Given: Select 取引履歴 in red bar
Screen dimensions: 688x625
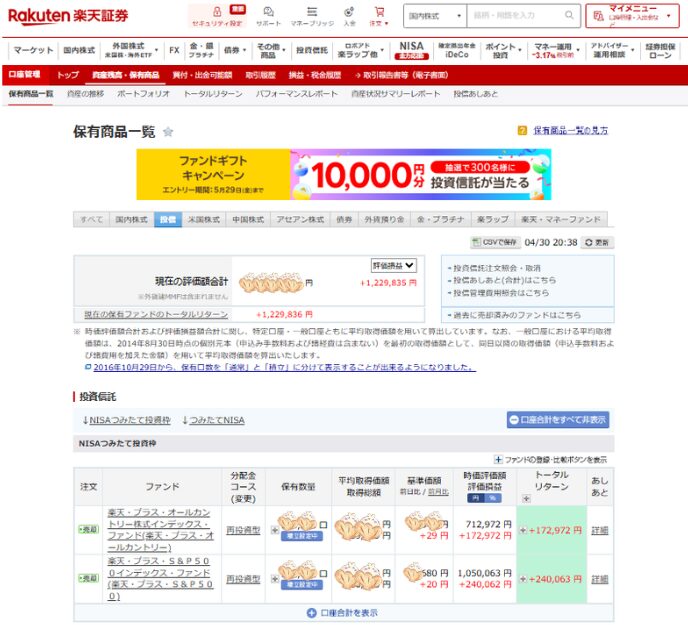Looking at the screenshot, I should (x=260, y=75).
